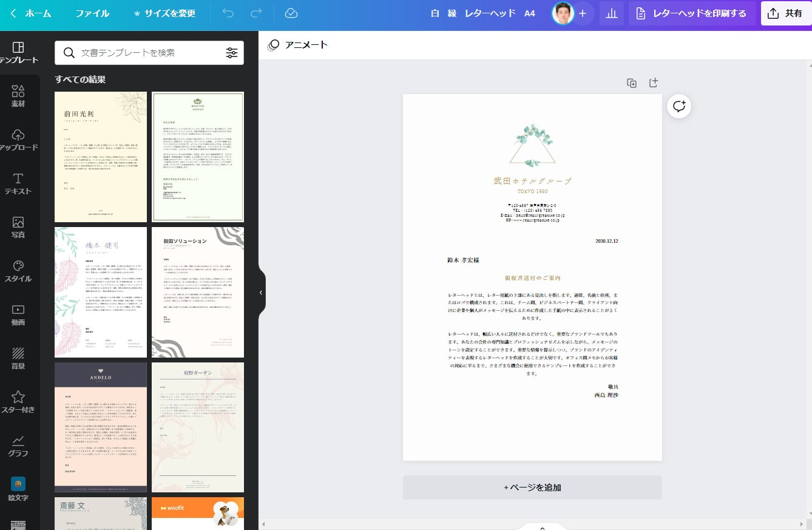Image resolution: width=812 pixels, height=530 pixels.
Task: Open the グラフ charts panel
Action: point(18,446)
